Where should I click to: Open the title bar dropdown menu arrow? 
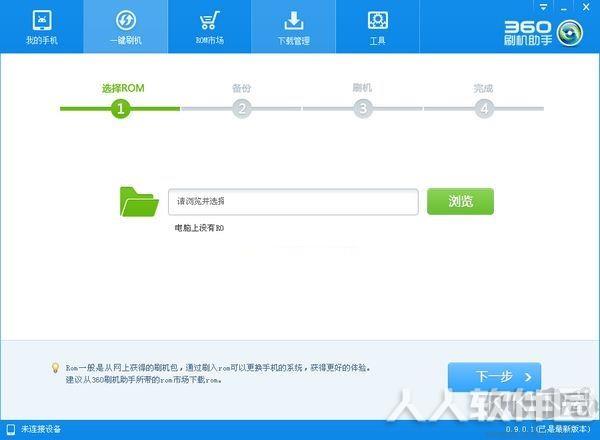click(x=543, y=7)
